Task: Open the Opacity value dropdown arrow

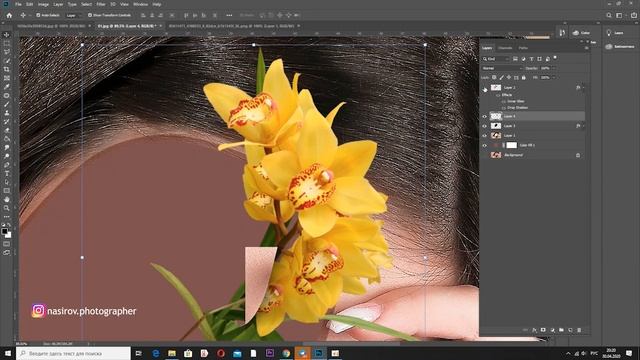Action: tap(554, 68)
